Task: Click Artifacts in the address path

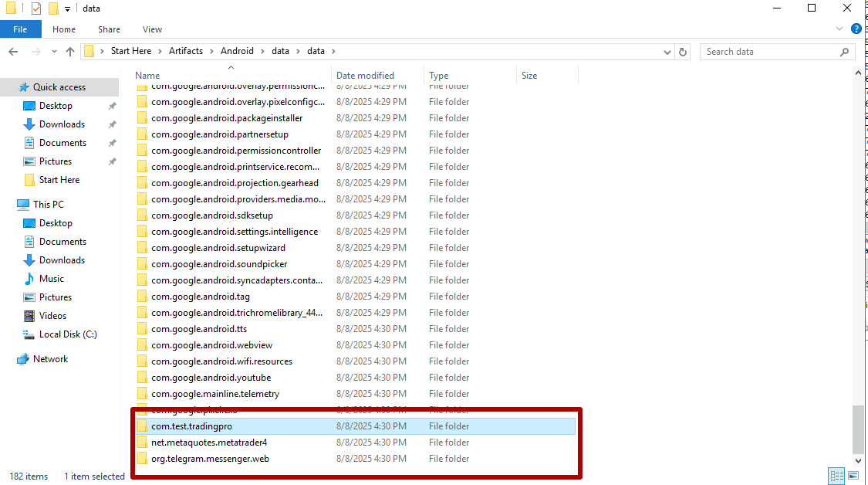Action: [185, 51]
